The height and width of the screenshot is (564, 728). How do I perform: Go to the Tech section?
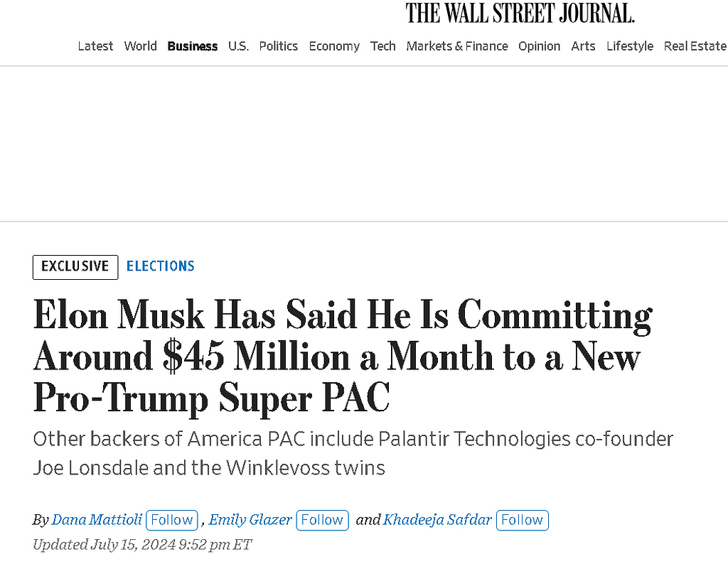[382, 46]
